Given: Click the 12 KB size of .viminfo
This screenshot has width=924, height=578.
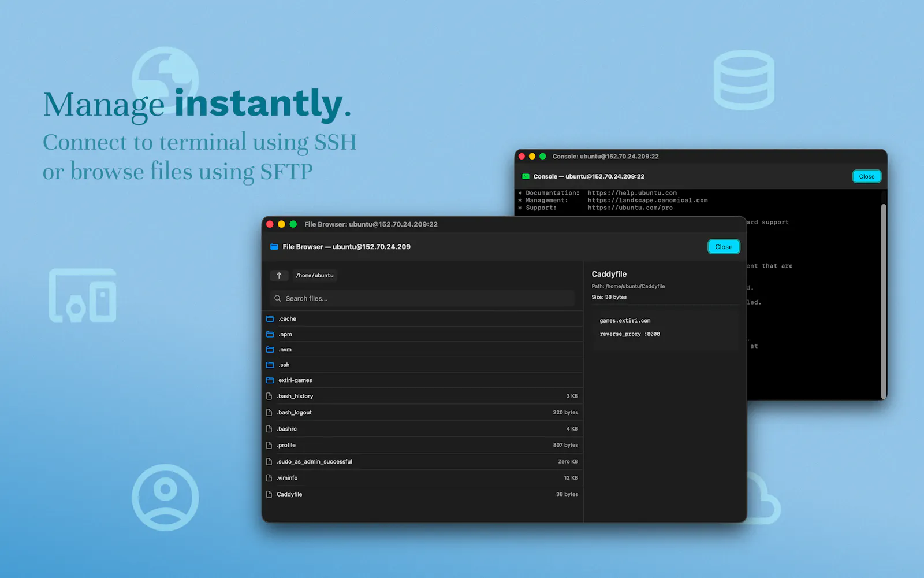Looking at the screenshot, I should [571, 478].
